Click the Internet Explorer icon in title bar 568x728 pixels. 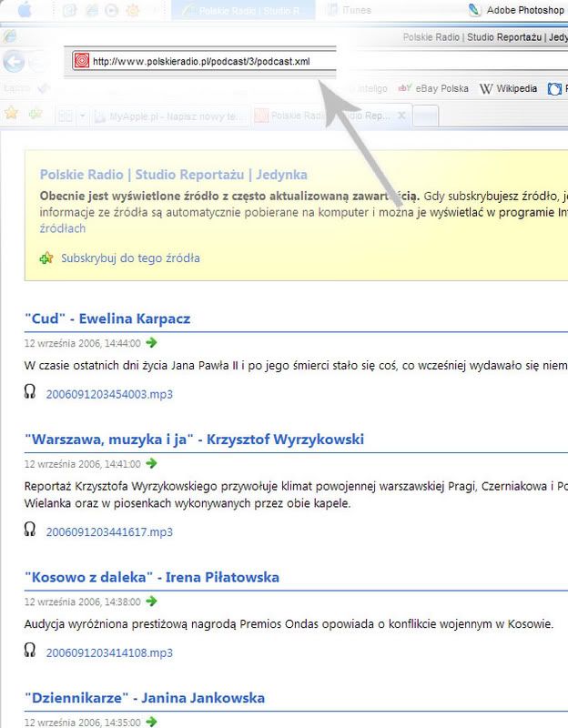[9, 35]
